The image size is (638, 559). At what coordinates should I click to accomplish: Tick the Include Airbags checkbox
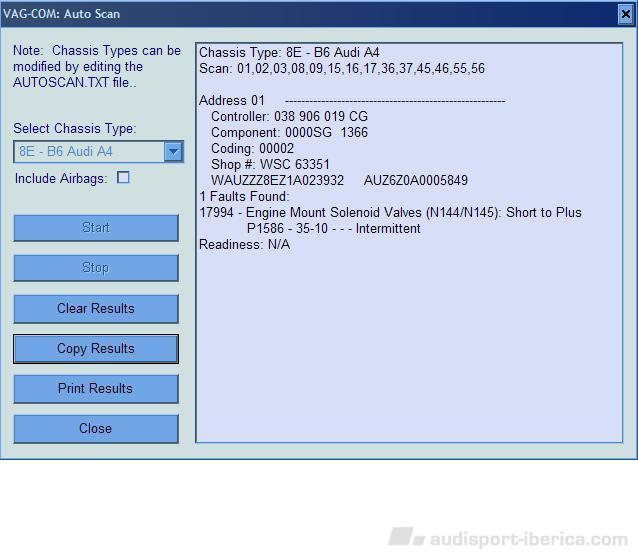[123, 177]
